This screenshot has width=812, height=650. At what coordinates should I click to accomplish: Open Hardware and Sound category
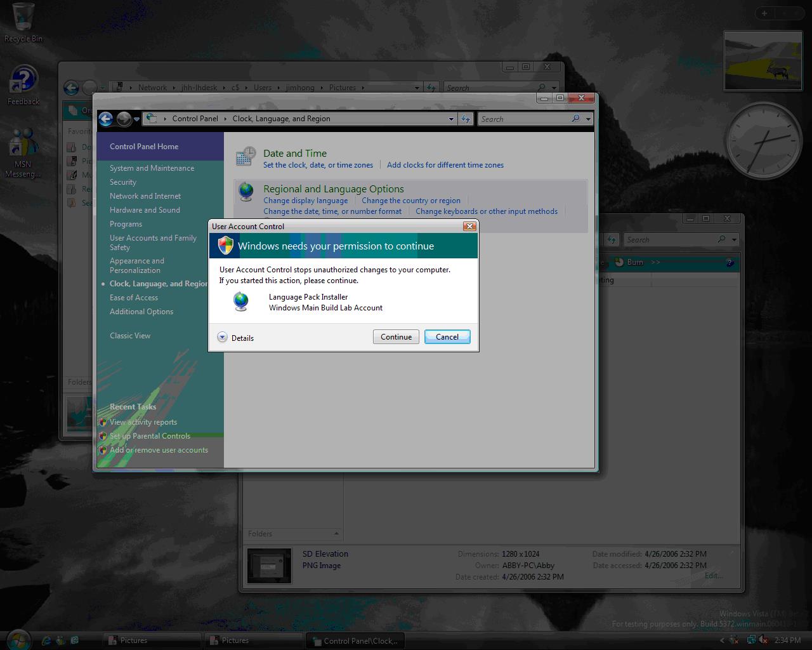(145, 210)
